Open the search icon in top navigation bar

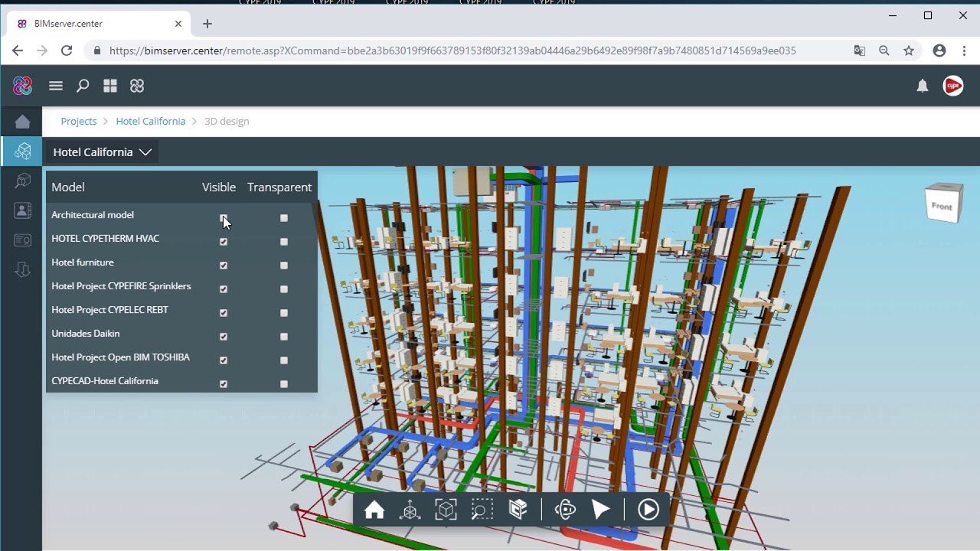click(83, 86)
